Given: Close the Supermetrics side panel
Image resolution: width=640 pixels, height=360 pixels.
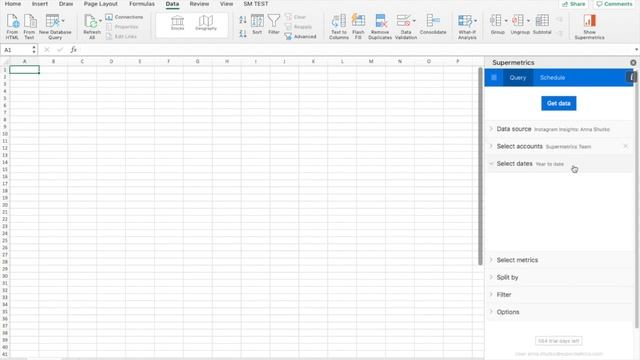Looking at the screenshot, I should pyautogui.click(x=633, y=62).
